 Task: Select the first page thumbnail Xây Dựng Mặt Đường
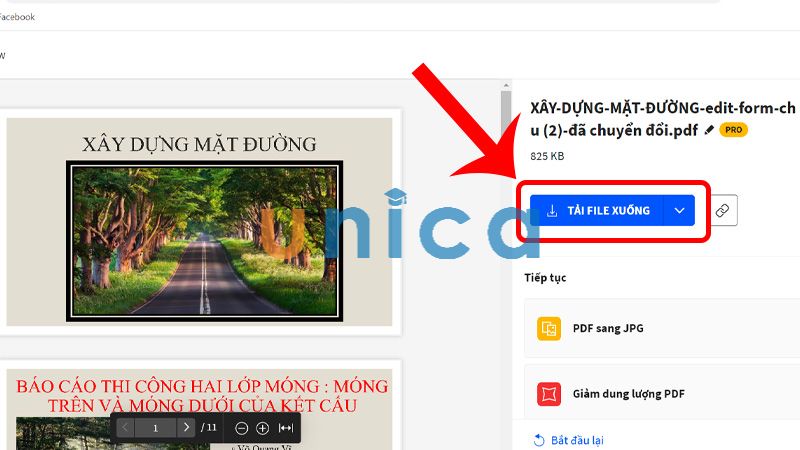pyautogui.click(x=199, y=221)
